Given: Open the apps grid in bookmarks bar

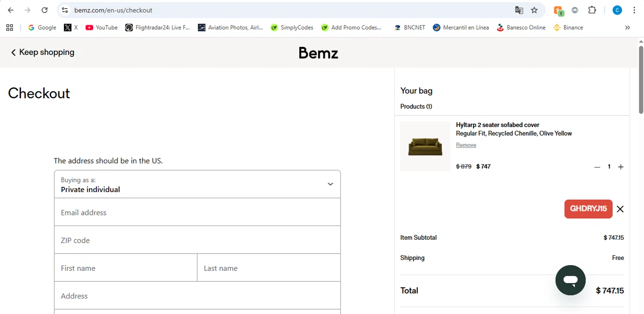Looking at the screenshot, I should [10, 27].
